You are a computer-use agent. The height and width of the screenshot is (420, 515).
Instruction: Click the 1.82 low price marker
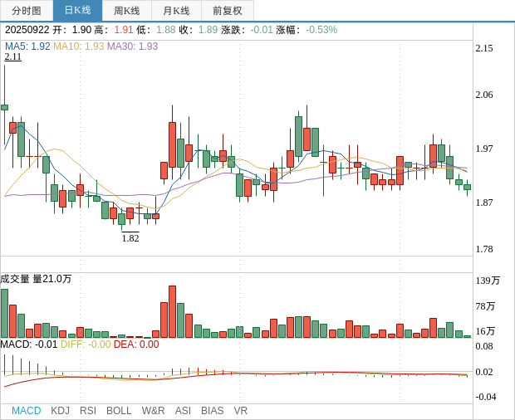(x=130, y=238)
